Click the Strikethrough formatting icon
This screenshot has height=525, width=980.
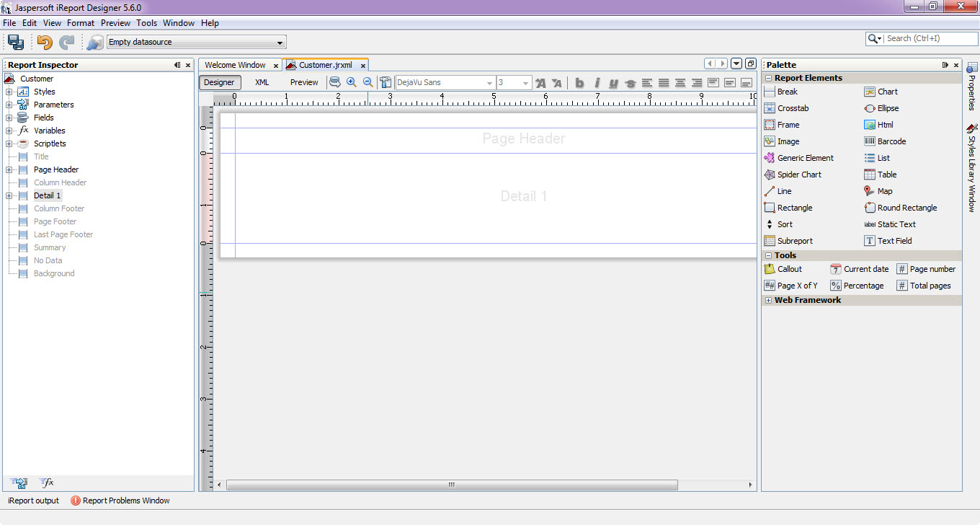(x=629, y=82)
